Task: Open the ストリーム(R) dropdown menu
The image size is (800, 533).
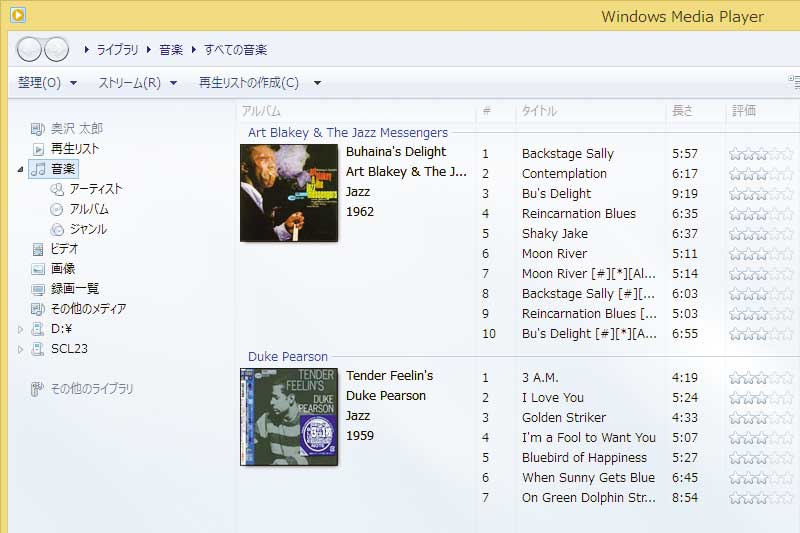Action: pos(138,83)
